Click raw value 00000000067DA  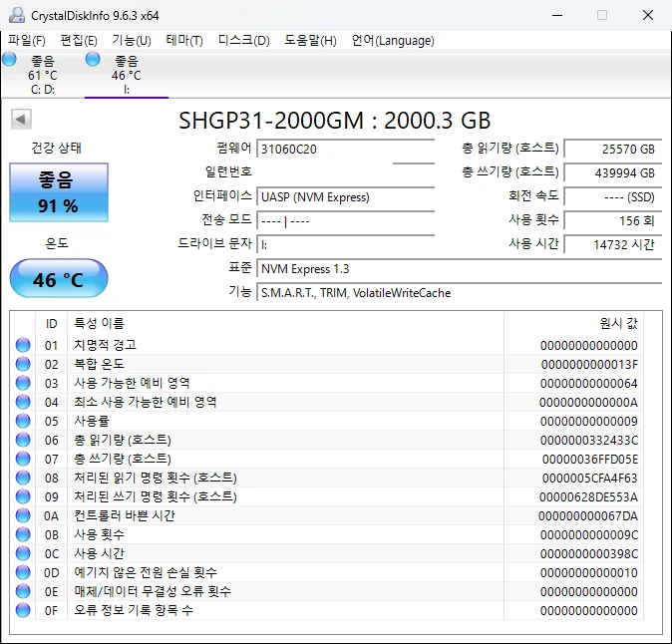(588, 515)
